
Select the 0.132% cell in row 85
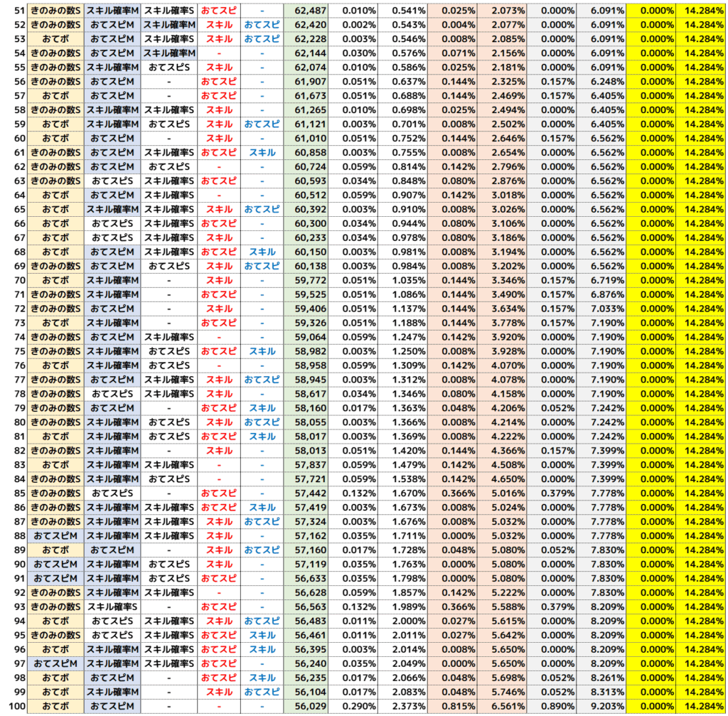click(353, 493)
